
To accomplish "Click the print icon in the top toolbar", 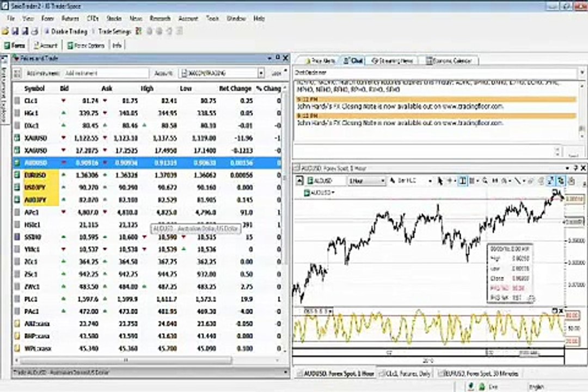I will (34, 32).
